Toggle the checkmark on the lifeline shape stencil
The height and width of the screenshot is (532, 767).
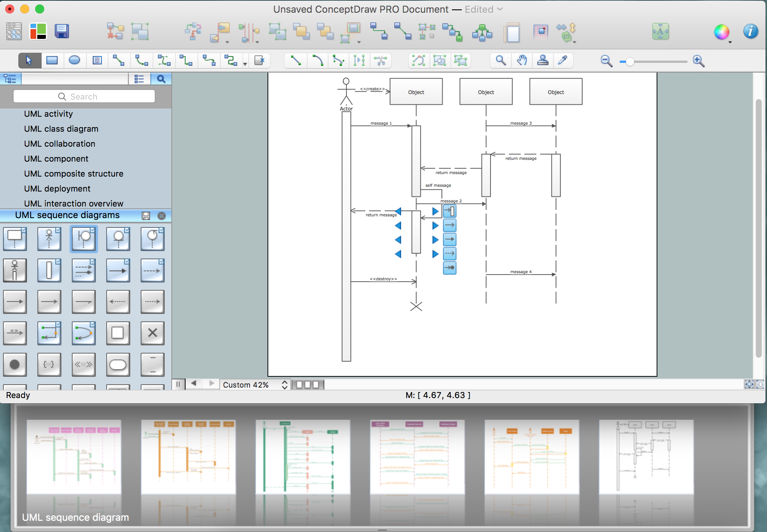(x=58, y=262)
